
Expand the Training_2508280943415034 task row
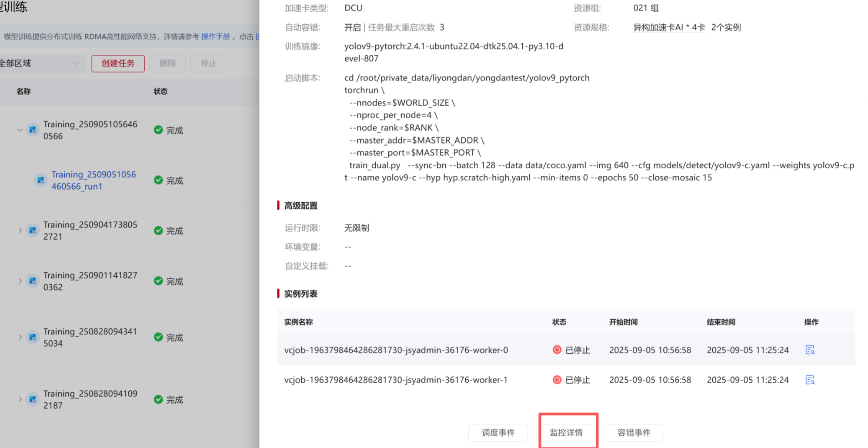pyautogui.click(x=20, y=337)
